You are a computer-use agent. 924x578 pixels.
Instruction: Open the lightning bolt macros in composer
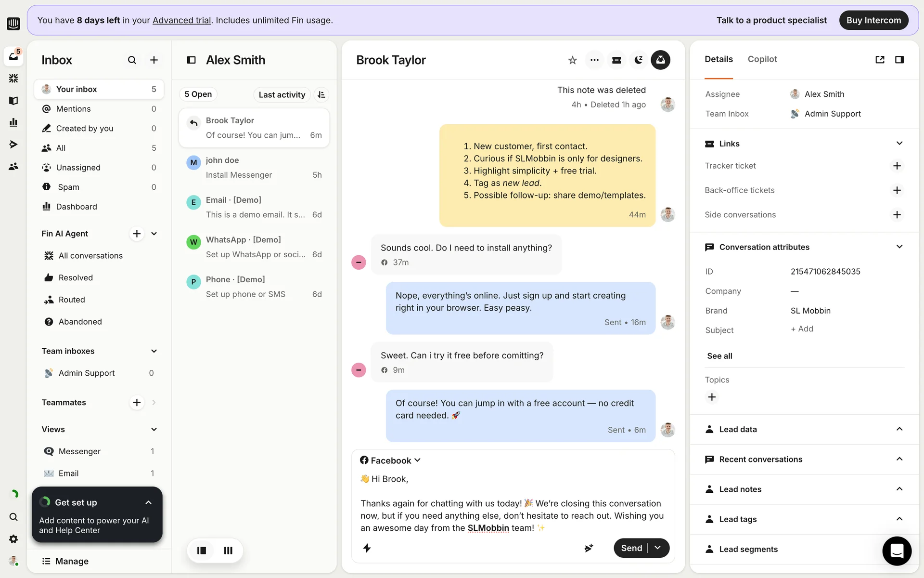pos(367,548)
